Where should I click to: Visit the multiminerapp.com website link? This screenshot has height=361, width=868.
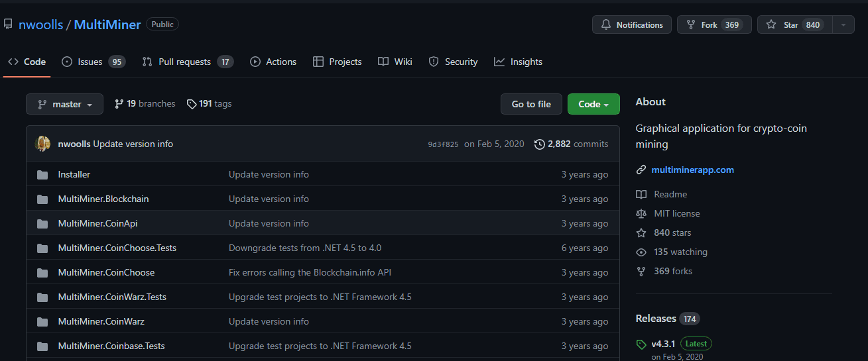(693, 170)
